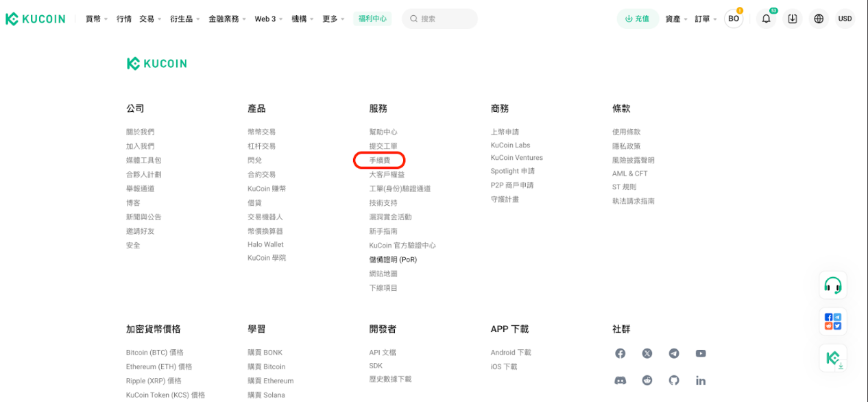This screenshot has width=868, height=402.
Task: Open the Halo Wallet link
Action: pyautogui.click(x=265, y=244)
